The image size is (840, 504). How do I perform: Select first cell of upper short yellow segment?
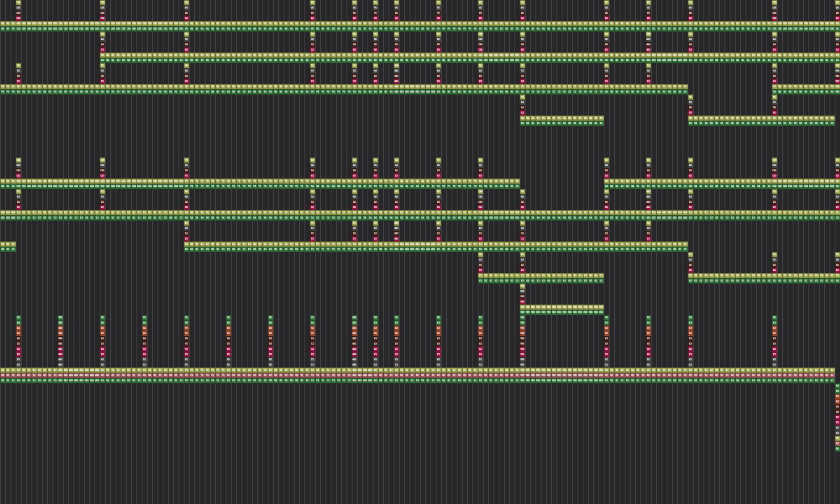[x=522, y=118]
